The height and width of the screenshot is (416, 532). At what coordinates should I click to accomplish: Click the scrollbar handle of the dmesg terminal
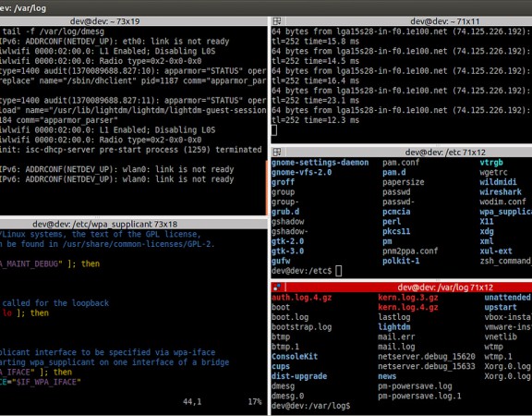(x=267, y=188)
